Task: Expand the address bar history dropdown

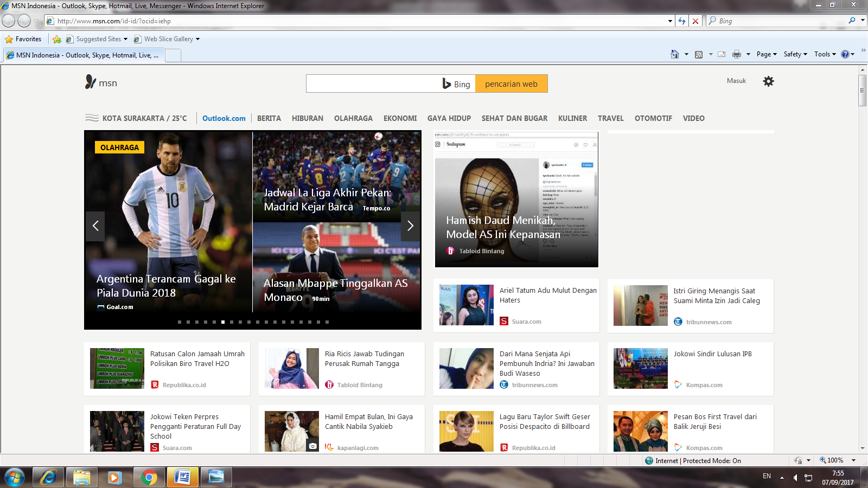Action: coord(669,21)
